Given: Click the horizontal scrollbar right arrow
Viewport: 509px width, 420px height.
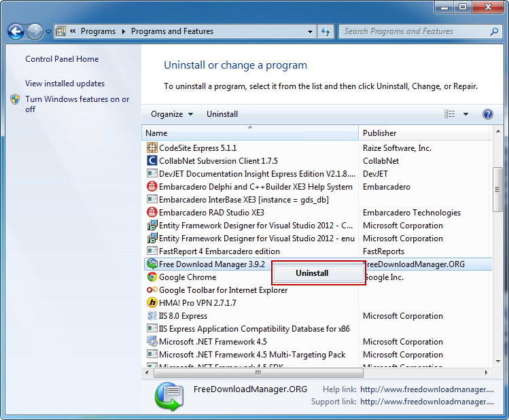Looking at the screenshot, I should coord(486,372).
